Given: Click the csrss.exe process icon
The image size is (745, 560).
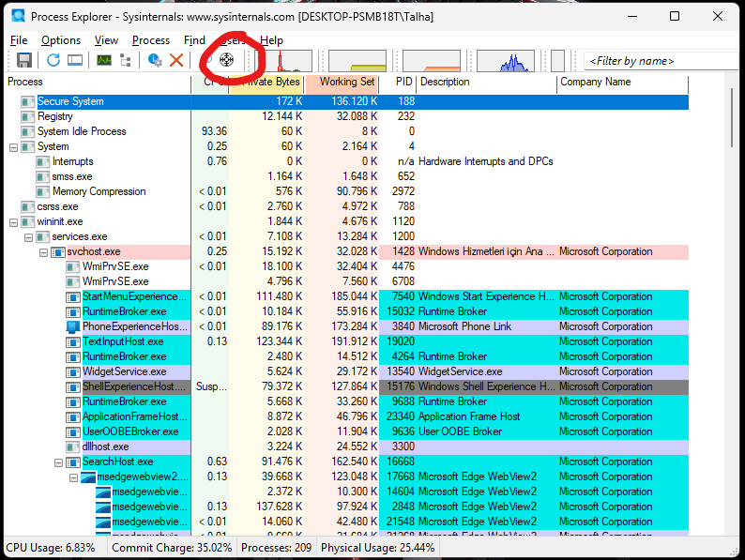Looking at the screenshot, I should pyautogui.click(x=27, y=207).
